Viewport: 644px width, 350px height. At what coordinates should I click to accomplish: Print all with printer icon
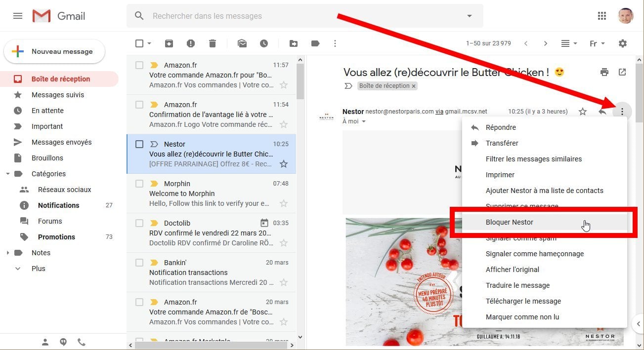pyautogui.click(x=604, y=72)
